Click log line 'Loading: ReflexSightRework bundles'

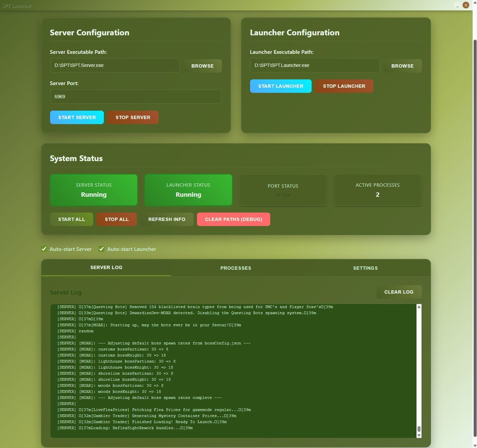coord(125,428)
